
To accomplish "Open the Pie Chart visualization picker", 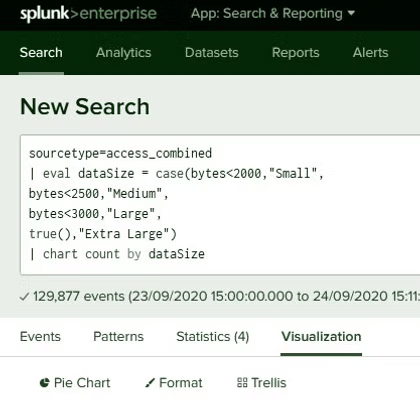I will click(75, 383).
